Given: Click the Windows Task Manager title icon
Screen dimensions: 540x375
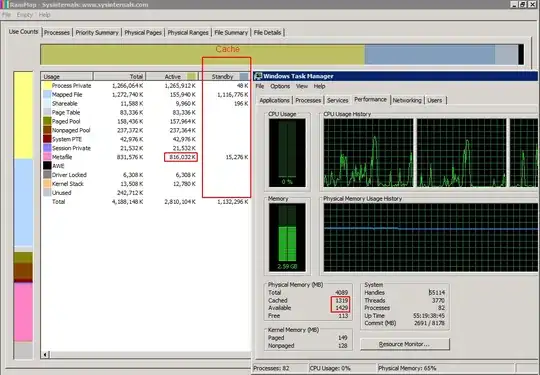Looking at the screenshot, I should (x=258, y=76).
